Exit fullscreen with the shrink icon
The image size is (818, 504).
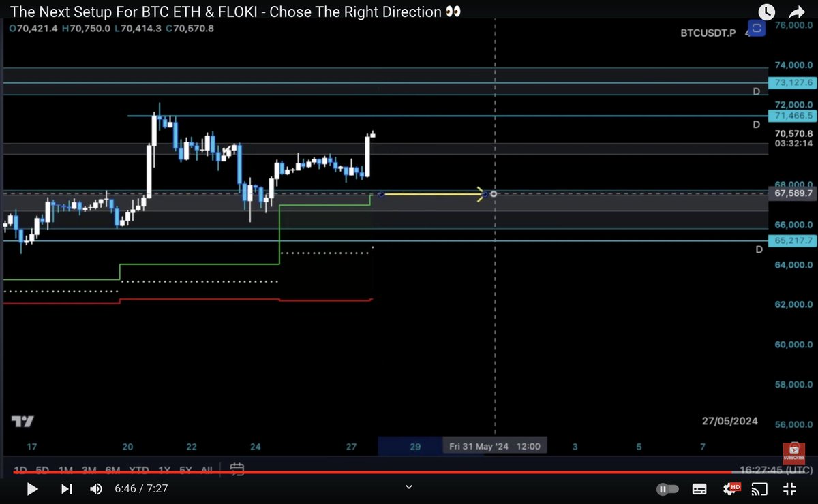[789, 488]
